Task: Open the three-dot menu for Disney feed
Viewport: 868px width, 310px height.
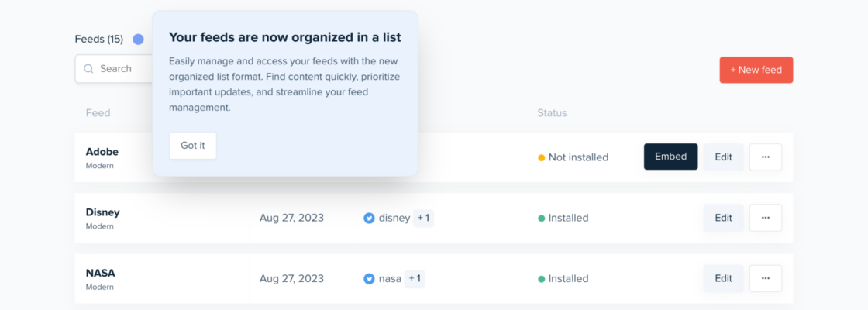Action: pos(765,218)
